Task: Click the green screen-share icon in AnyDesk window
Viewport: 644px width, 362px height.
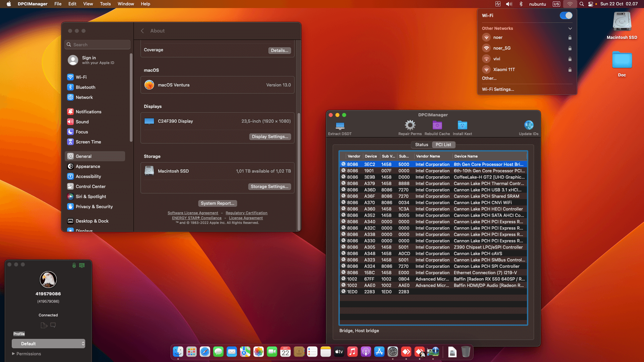Action: [x=82, y=265]
